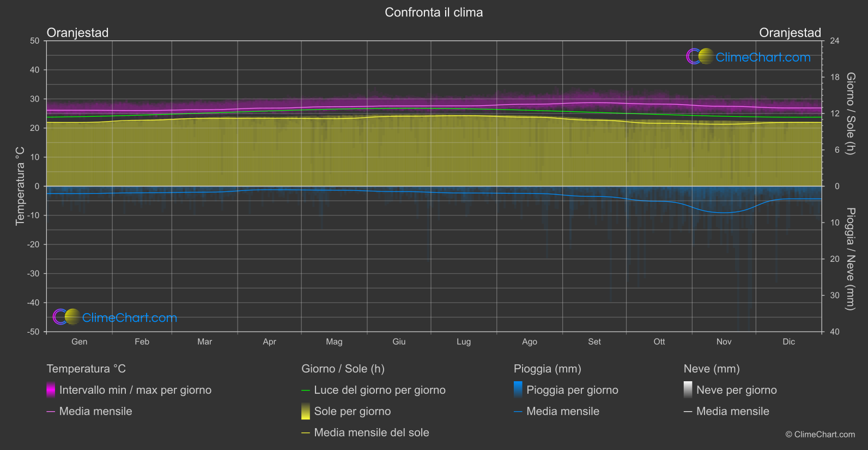The width and height of the screenshot is (868, 450).
Task: Click the 'Nov' month label on the axis
Action: 724,341
